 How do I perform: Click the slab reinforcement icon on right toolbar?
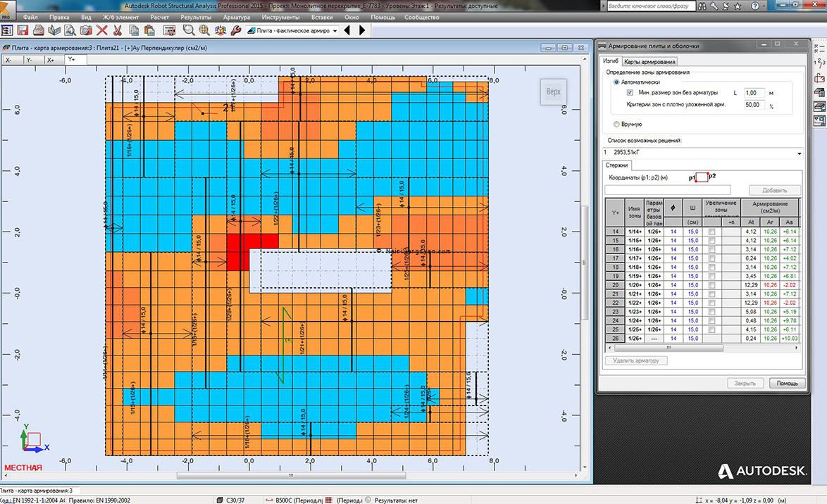[x=819, y=106]
